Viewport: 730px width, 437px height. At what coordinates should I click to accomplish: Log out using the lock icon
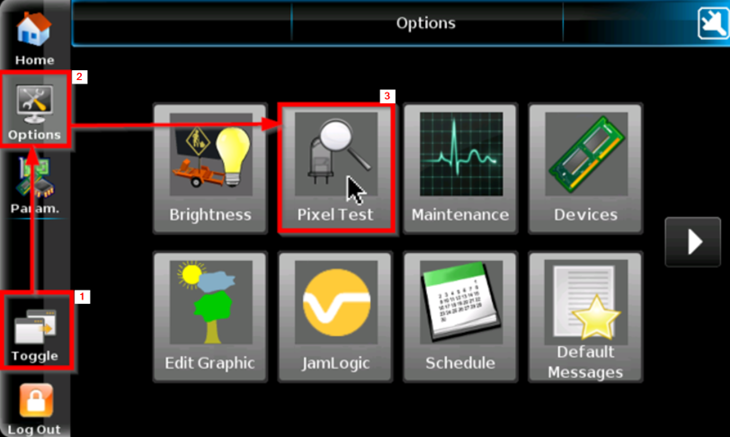click(x=35, y=409)
